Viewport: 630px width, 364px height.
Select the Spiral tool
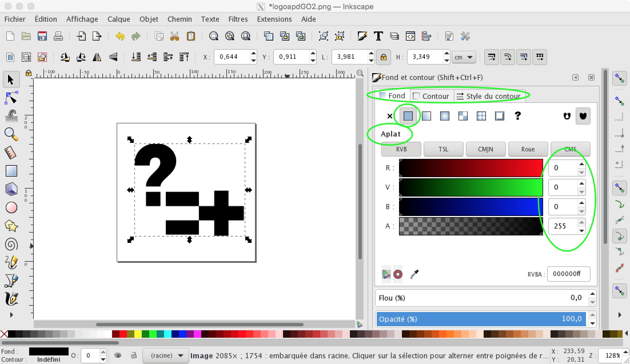[11, 244]
